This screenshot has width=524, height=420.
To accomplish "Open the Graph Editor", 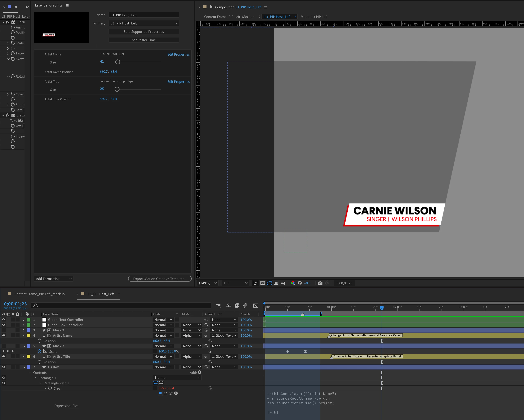I will (x=255, y=305).
